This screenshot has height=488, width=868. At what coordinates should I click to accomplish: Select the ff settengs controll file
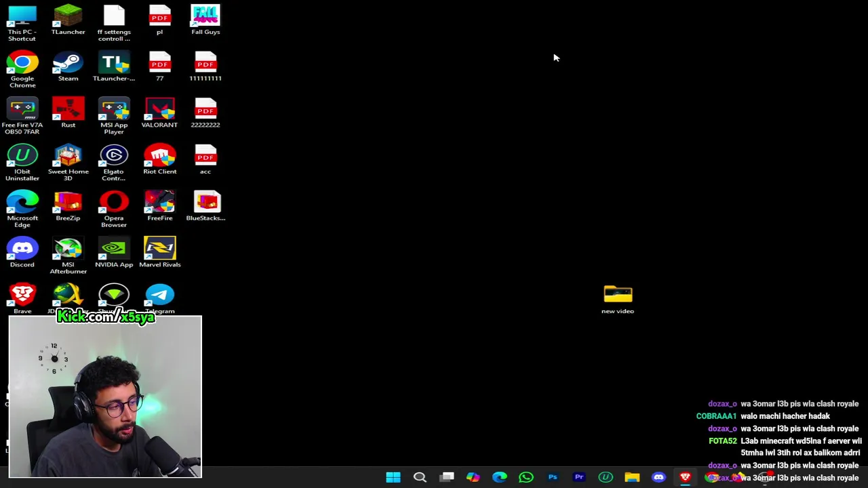pos(114,23)
